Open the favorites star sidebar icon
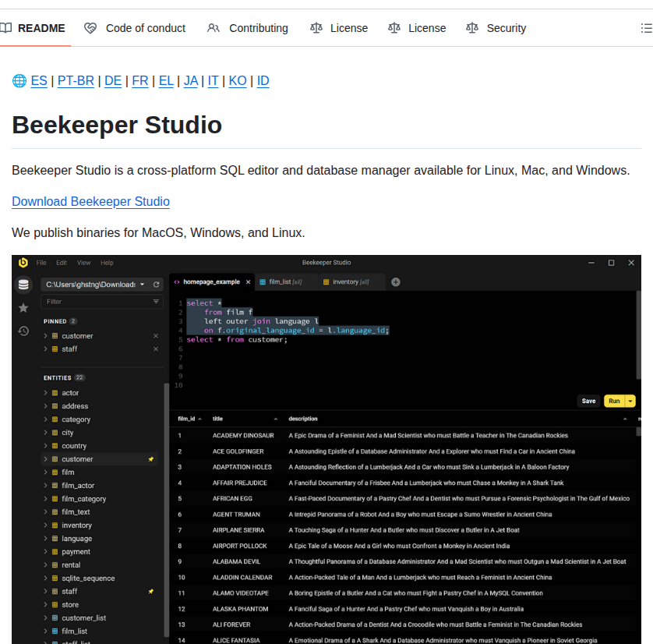 23,308
